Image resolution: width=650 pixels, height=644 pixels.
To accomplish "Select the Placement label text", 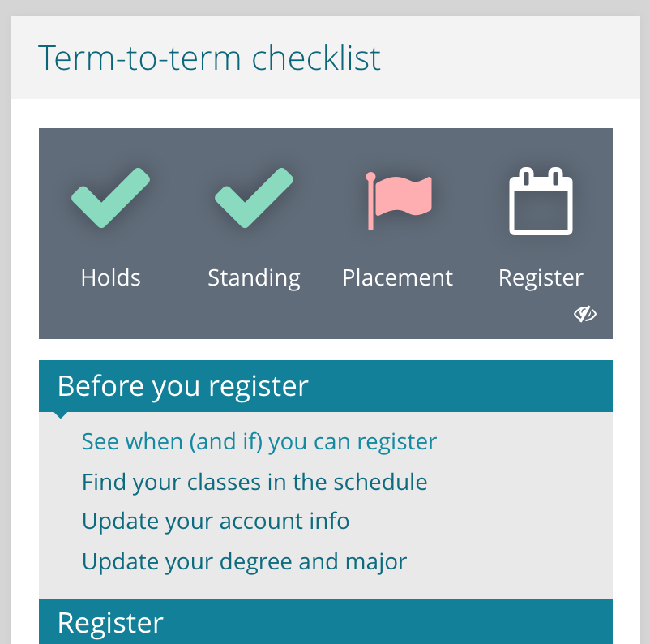I will (x=397, y=278).
